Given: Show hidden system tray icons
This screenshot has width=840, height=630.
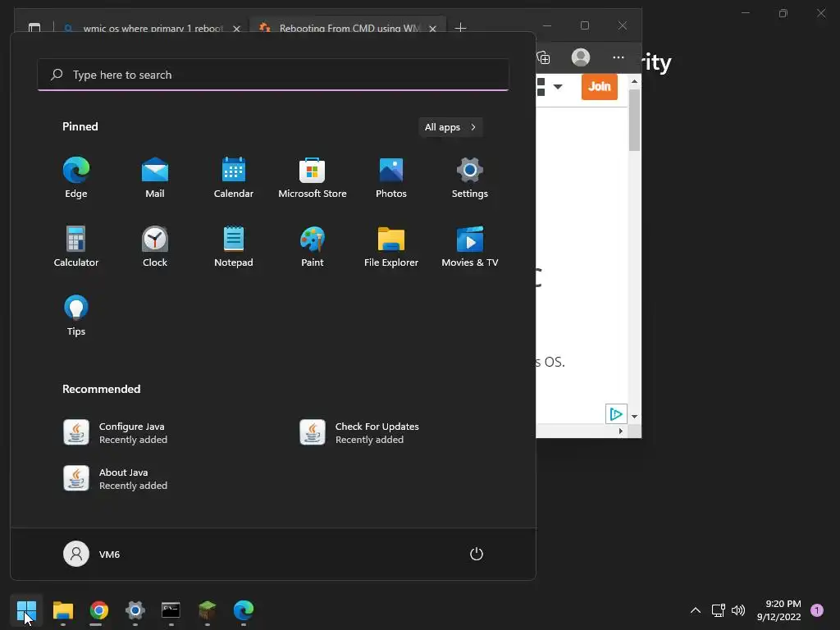Looking at the screenshot, I should (x=696, y=610).
